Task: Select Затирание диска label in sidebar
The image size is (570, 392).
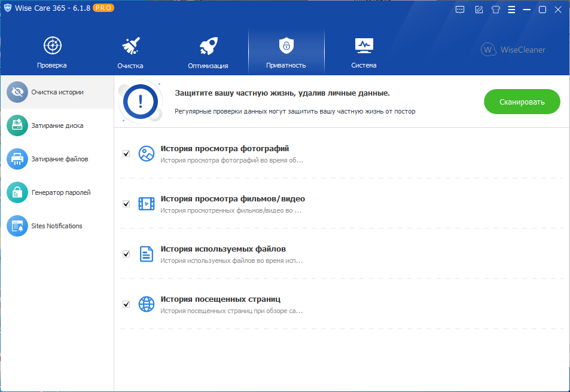Action: click(57, 125)
